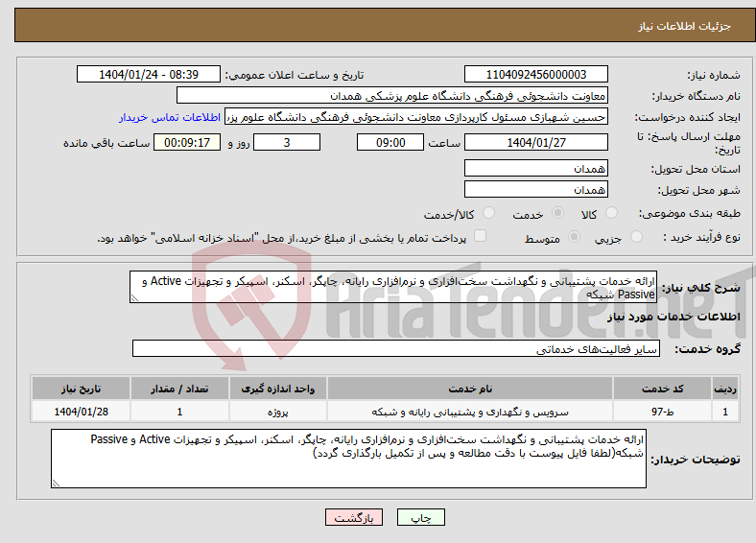Click the شهر محل تحویل field همدان
The width and height of the screenshot is (756, 543).
pyautogui.click(x=535, y=189)
